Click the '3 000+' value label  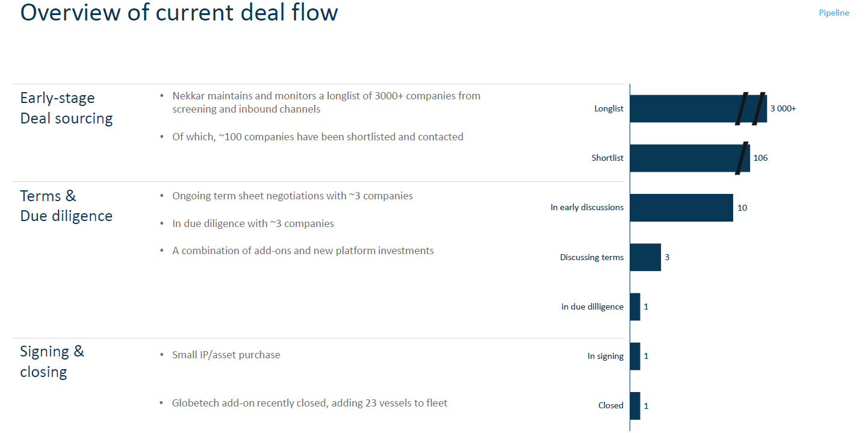pos(783,108)
